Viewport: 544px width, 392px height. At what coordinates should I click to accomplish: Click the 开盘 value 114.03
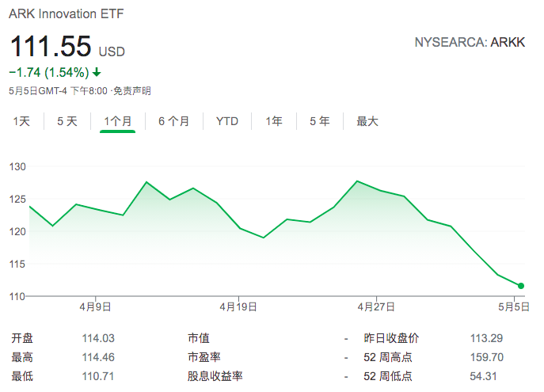[98, 338]
